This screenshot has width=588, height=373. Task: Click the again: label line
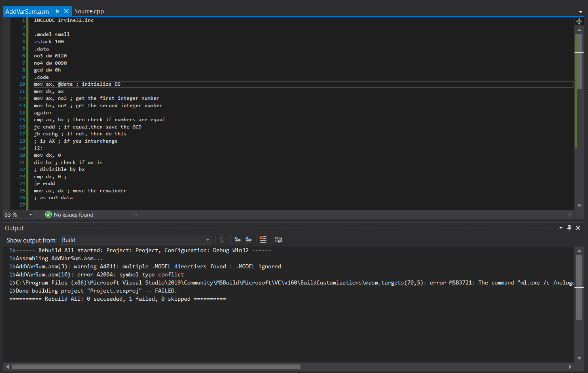point(43,113)
